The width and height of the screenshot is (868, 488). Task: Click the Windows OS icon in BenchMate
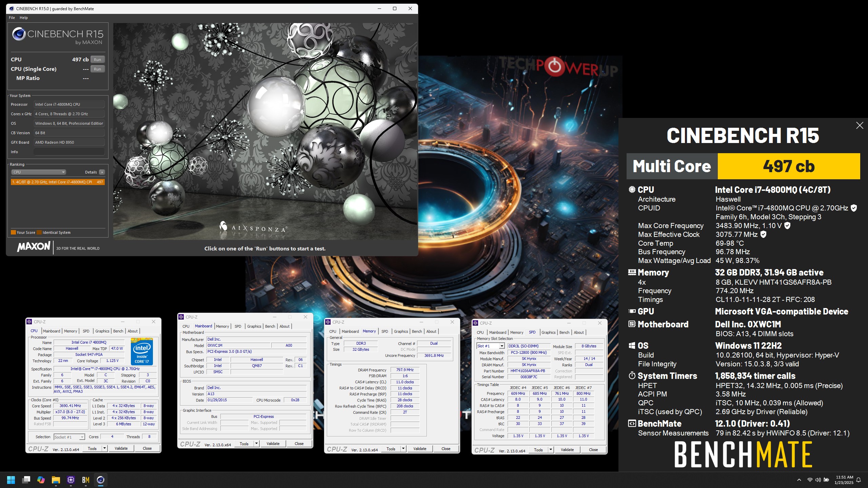pyautogui.click(x=632, y=345)
